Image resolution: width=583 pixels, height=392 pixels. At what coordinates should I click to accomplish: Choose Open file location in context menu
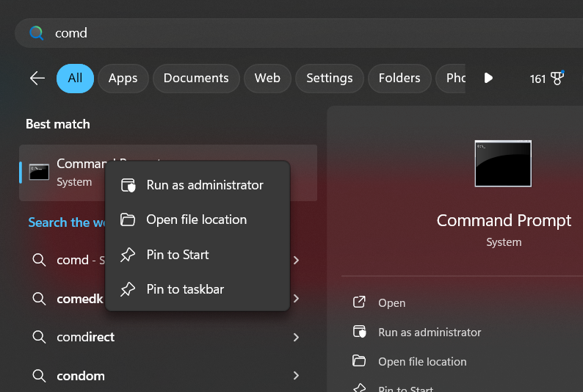pyautogui.click(x=198, y=219)
